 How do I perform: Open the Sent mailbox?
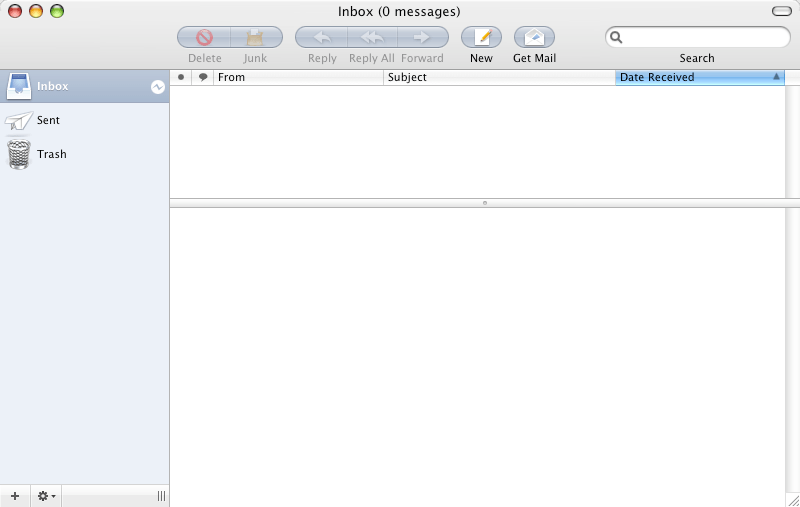coord(84,120)
